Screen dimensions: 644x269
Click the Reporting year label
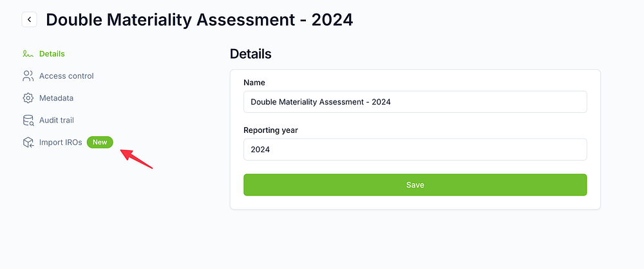pyautogui.click(x=270, y=130)
